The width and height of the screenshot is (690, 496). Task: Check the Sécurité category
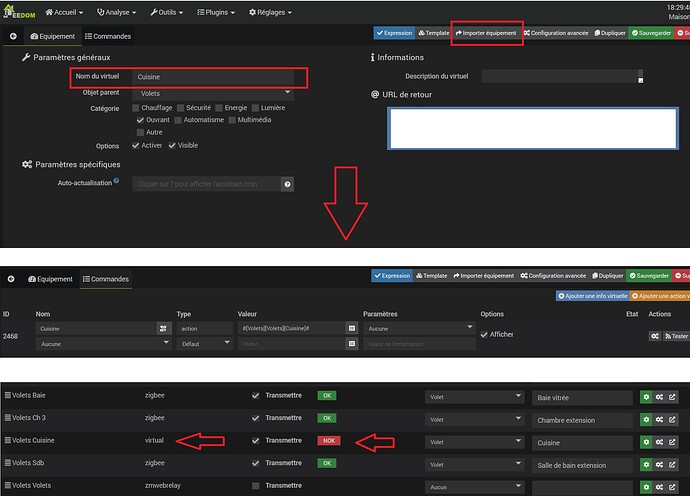(x=180, y=108)
